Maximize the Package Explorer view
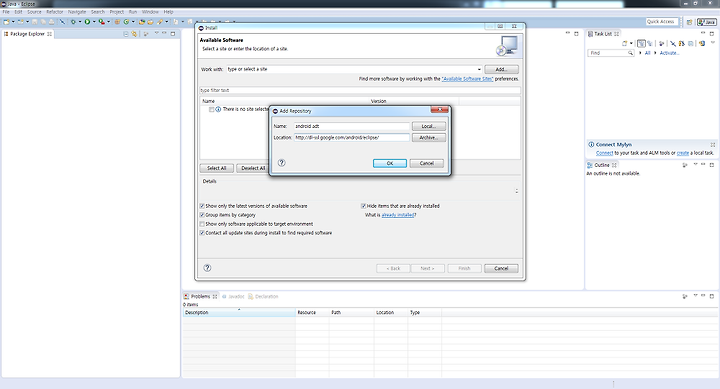 click(x=173, y=34)
